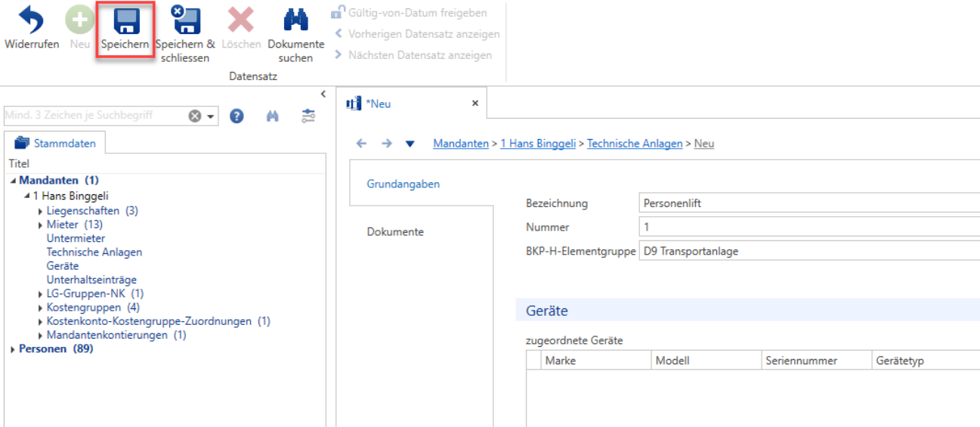Expand the Personen (89) node arrow

coord(13,349)
